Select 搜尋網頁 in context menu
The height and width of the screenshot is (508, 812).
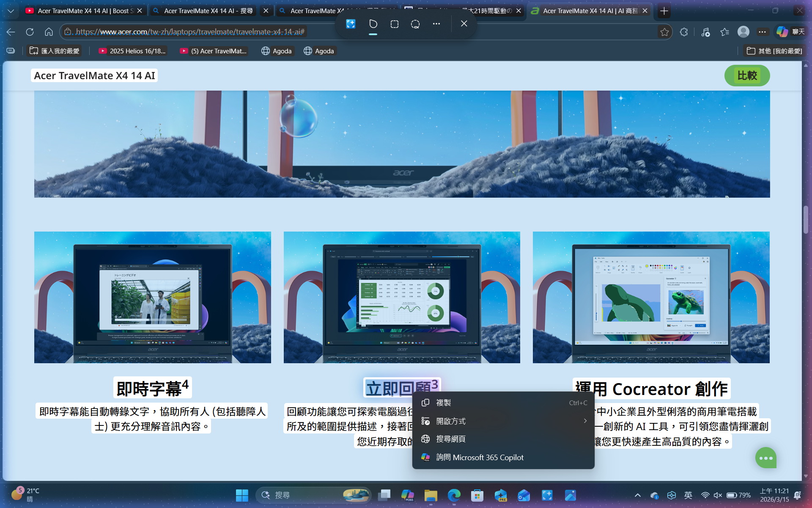tap(450, 439)
